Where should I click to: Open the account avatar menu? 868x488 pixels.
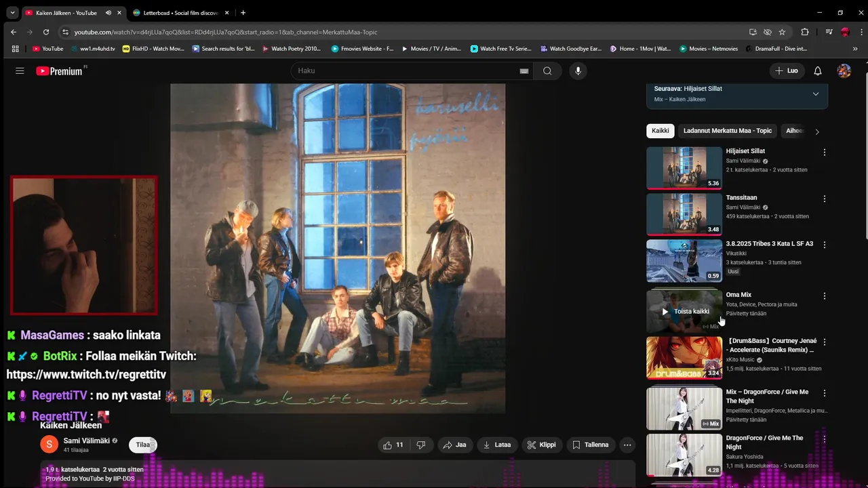tap(844, 70)
